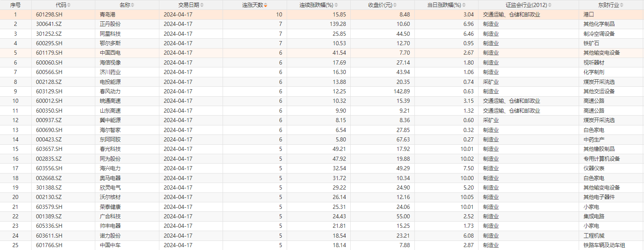Select the 中国中车 name cell

[127, 245]
